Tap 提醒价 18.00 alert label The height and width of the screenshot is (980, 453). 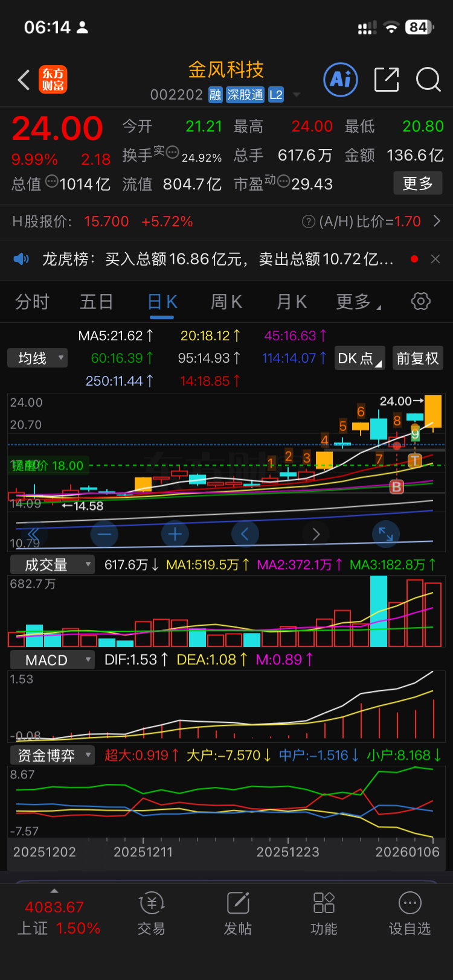(47, 465)
